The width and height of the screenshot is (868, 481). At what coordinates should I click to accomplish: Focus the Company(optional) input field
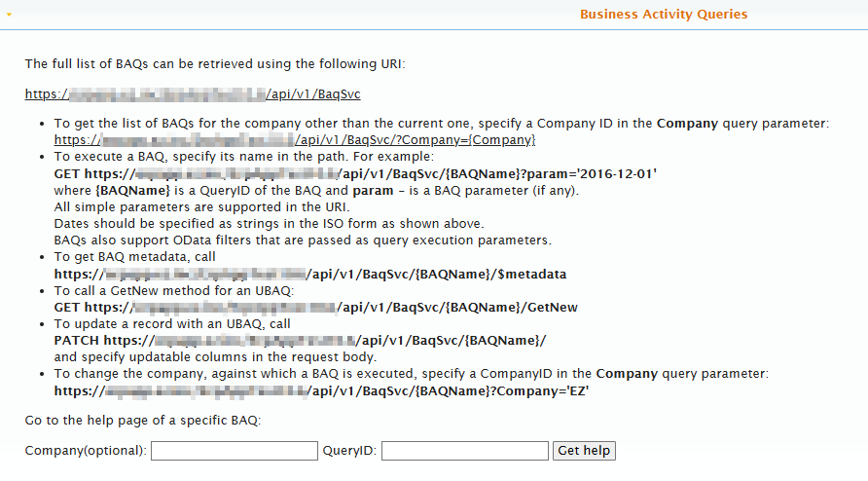click(x=235, y=451)
